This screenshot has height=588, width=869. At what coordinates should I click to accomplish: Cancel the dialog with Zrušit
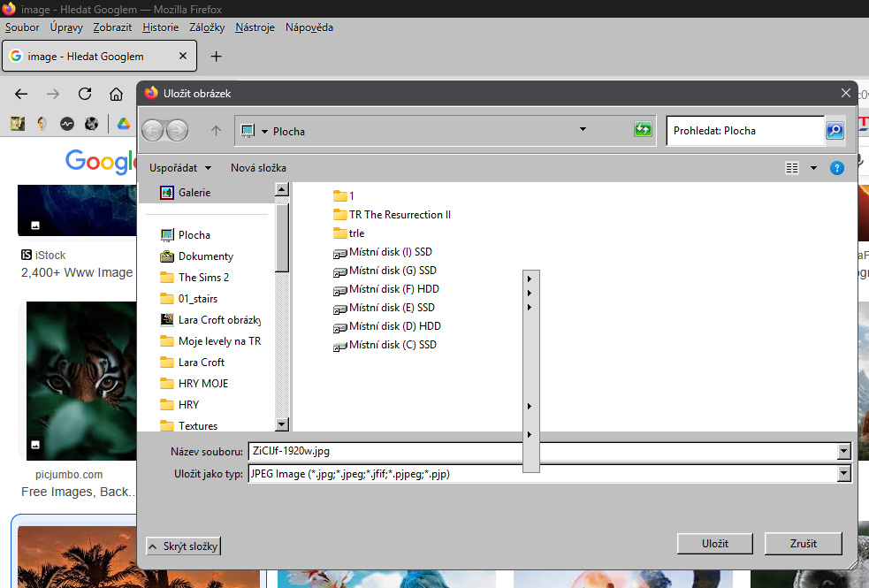pyautogui.click(x=803, y=543)
